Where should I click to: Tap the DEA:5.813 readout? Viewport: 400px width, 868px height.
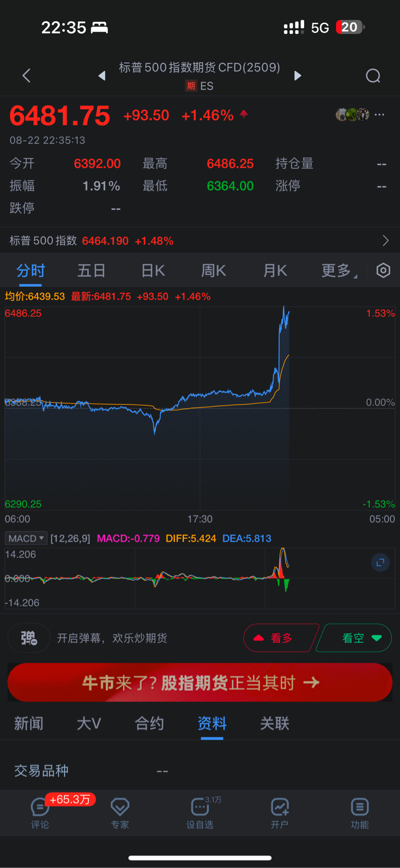[247, 539]
